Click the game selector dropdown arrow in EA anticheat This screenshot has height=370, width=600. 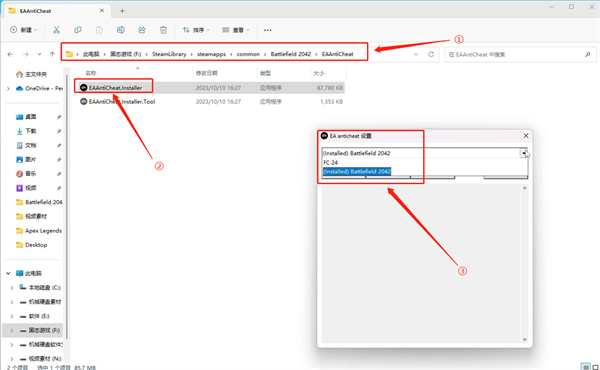tap(523, 153)
